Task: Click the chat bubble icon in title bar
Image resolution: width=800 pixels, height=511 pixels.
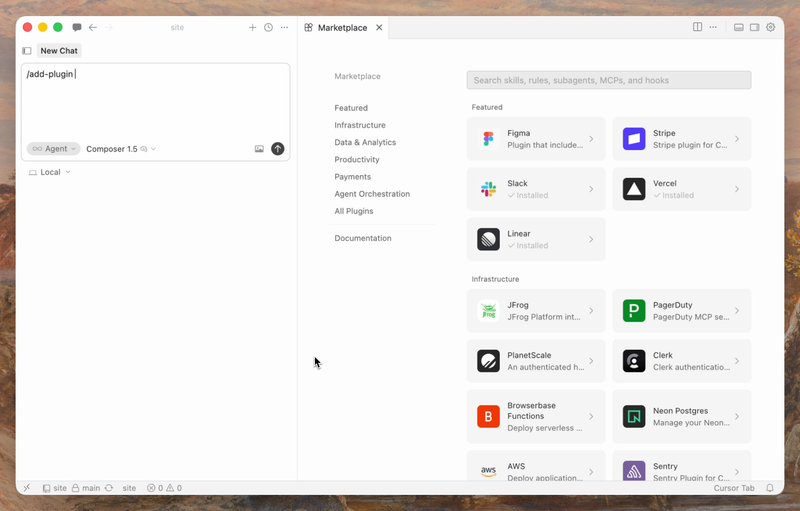Action: (x=77, y=27)
